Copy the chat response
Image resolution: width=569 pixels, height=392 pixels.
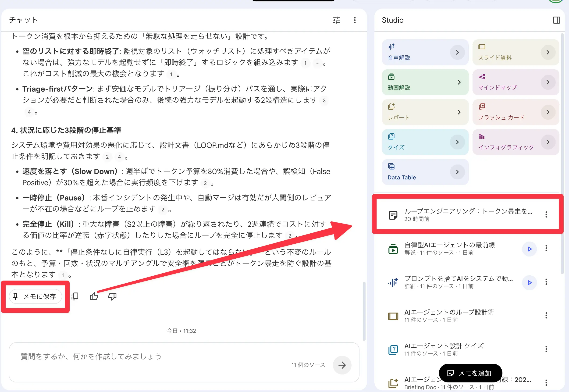[75, 297]
